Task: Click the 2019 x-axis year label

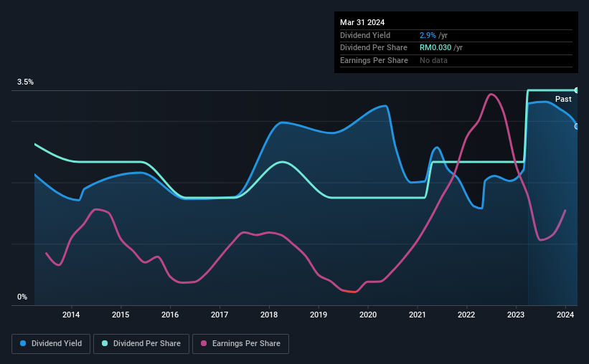Action: click(x=319, y=315)
